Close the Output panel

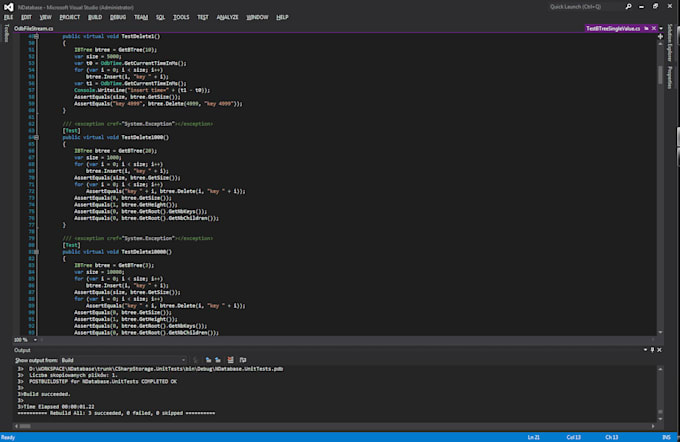[660, 350]
